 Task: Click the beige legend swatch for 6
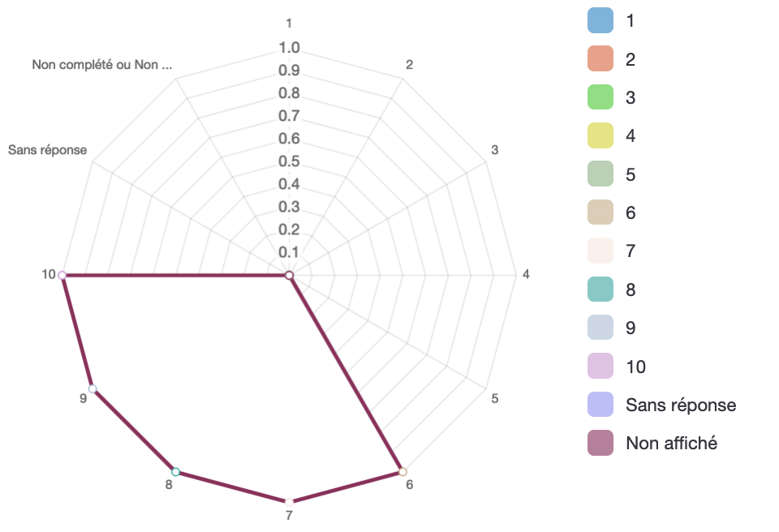(600, 212)
